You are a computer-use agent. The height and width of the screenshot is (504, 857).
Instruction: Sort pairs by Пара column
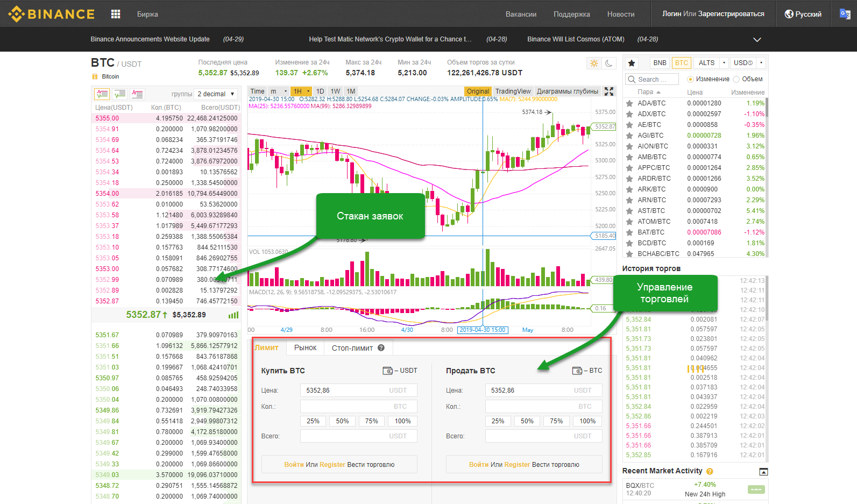[649, 93]
